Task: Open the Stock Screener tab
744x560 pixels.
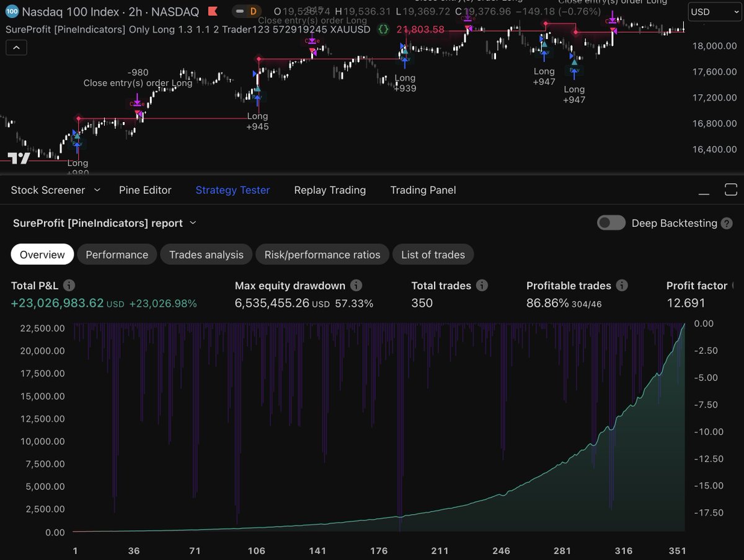Action: 48,190
